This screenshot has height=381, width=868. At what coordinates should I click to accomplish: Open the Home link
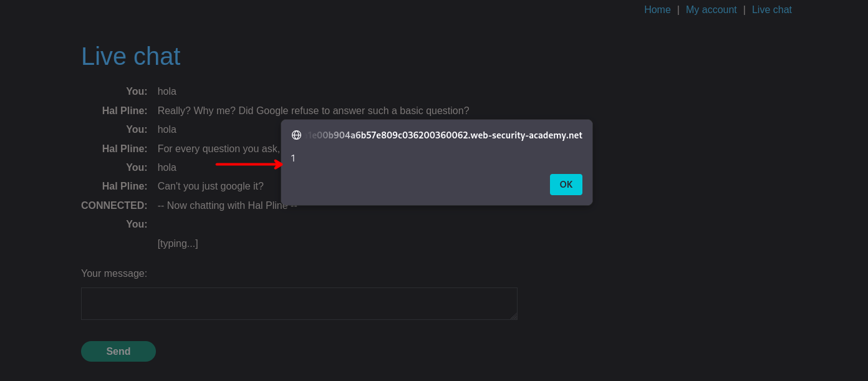[657, 10]
